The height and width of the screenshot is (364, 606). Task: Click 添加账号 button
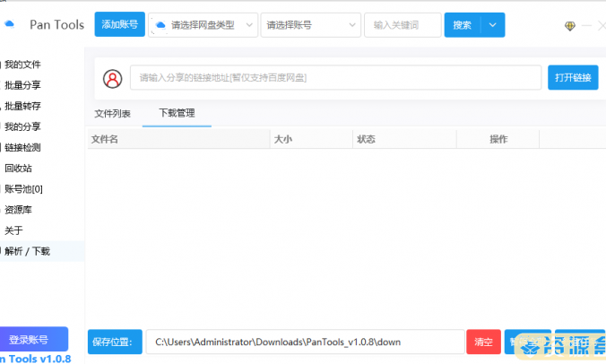pyautogui.click(x=120, y=24)
